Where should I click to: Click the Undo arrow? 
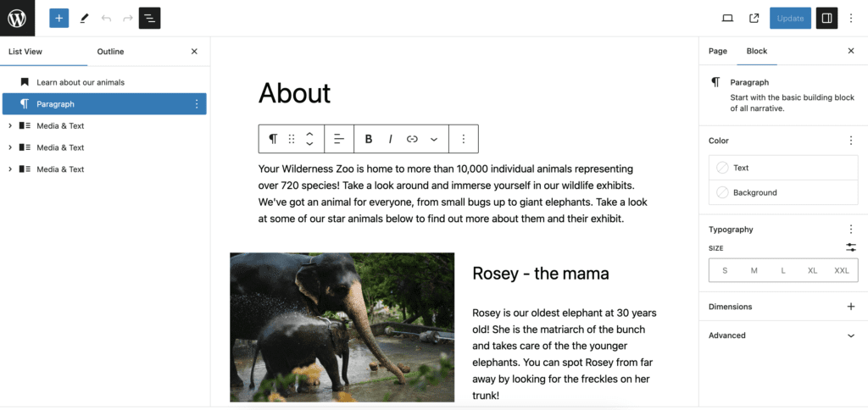pos(106,18)
